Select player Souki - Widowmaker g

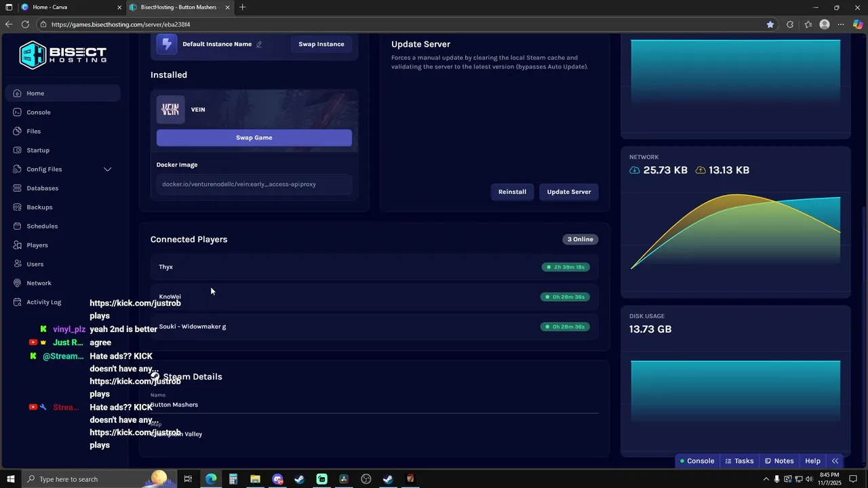(x=374, y=327)
